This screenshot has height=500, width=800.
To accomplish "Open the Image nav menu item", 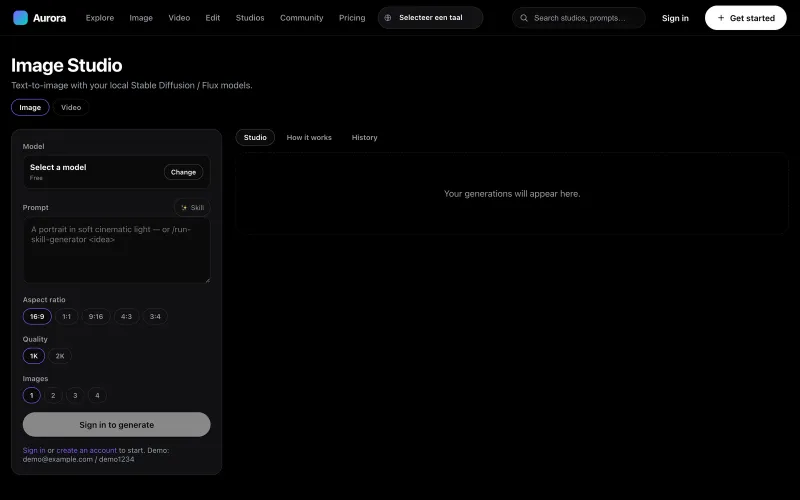I will click(141, 18).
